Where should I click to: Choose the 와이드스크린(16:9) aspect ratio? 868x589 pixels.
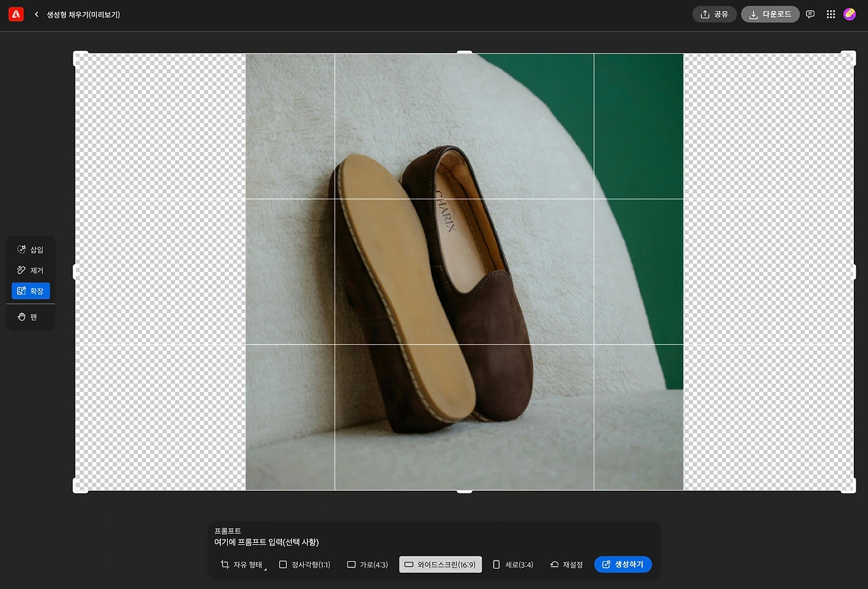pos(440,565)
